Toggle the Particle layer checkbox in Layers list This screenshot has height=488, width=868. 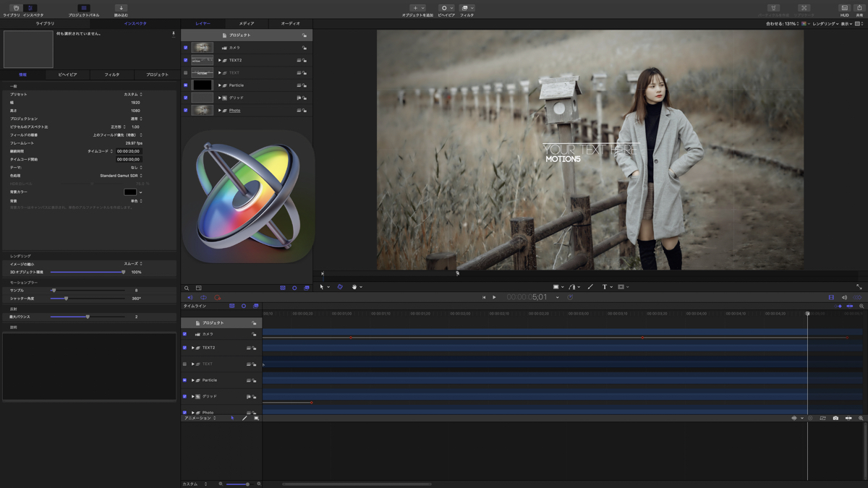pos(185,85)
